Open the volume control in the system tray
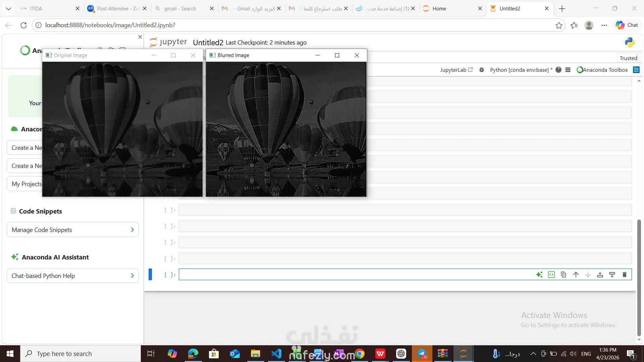 point(573,354)
